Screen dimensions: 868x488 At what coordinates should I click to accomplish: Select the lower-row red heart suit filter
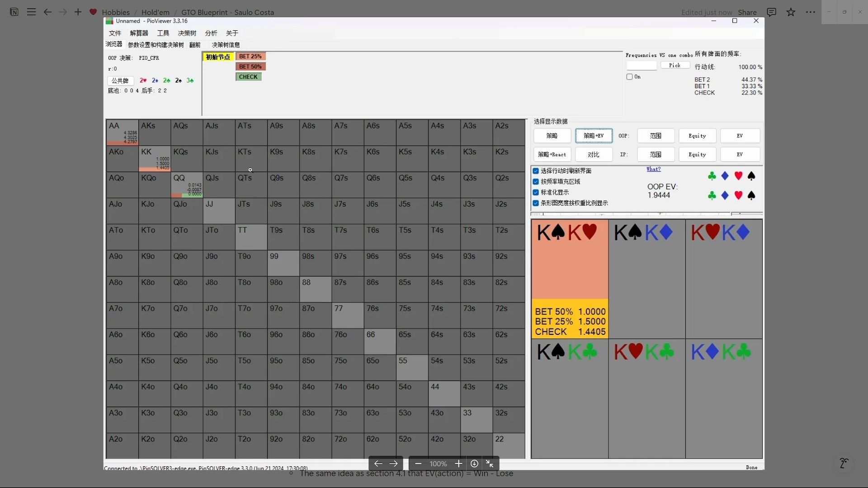[x=738, y=195]
